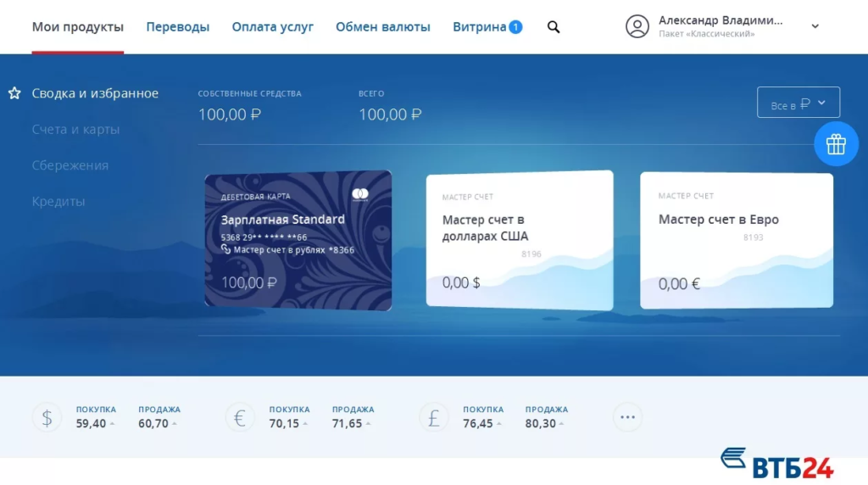Screen dimensions: 868x485
Task: Click the euro sell rate 71,65
Action: [347, 424]
